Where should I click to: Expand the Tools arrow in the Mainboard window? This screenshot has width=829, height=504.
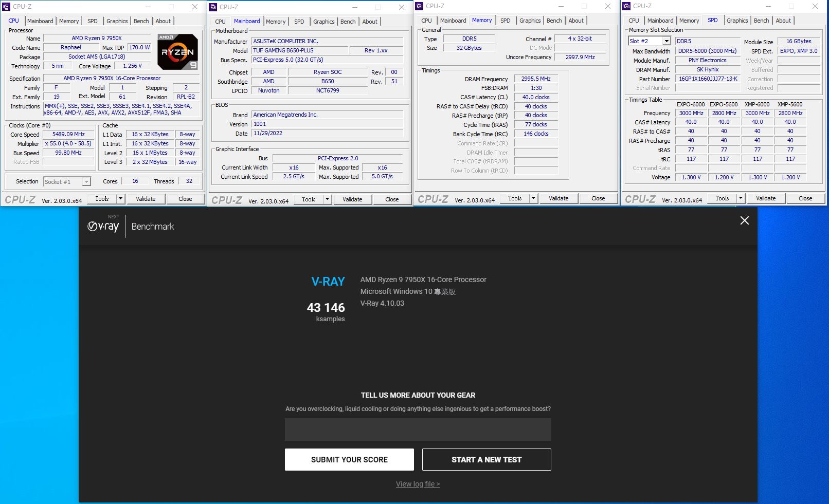point(327,199)
